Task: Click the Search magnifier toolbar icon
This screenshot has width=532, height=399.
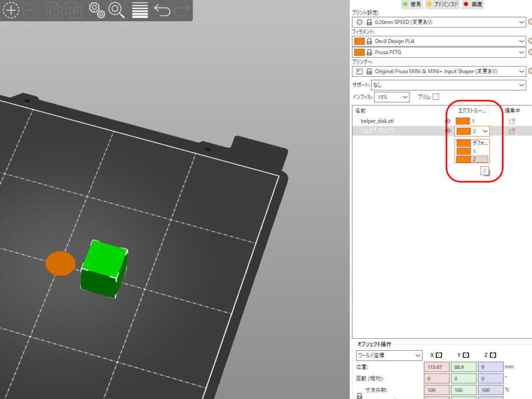Action: coord(116,10)
